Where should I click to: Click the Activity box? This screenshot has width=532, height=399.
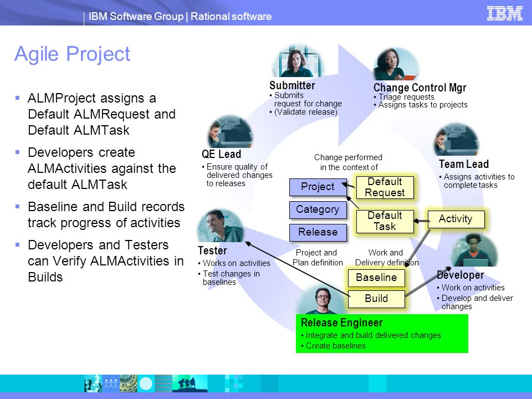click(x=456, y=219)
